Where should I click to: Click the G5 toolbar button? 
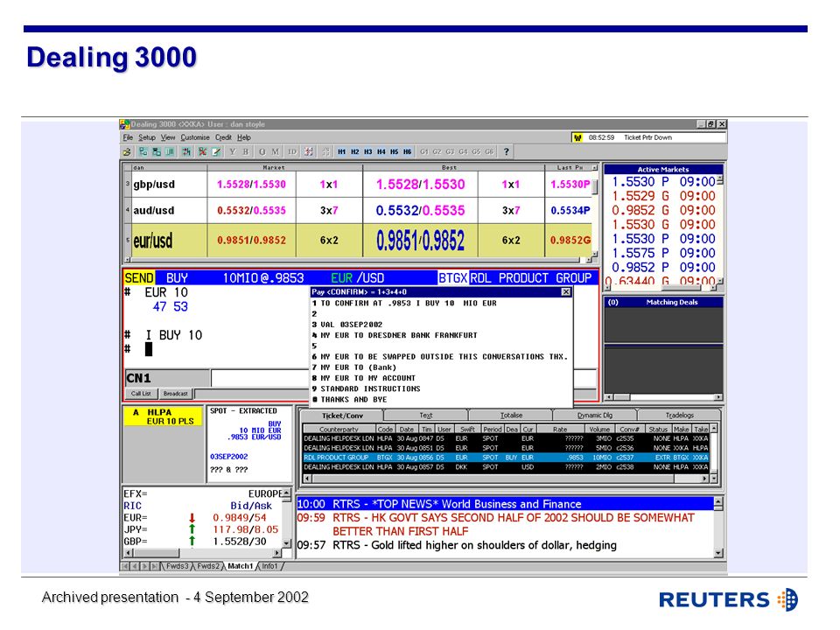coord(476,152)
